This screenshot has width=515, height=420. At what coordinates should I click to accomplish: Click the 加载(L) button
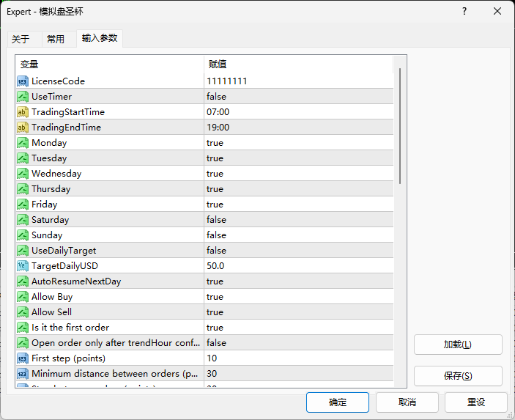click(x=458, y=345)
